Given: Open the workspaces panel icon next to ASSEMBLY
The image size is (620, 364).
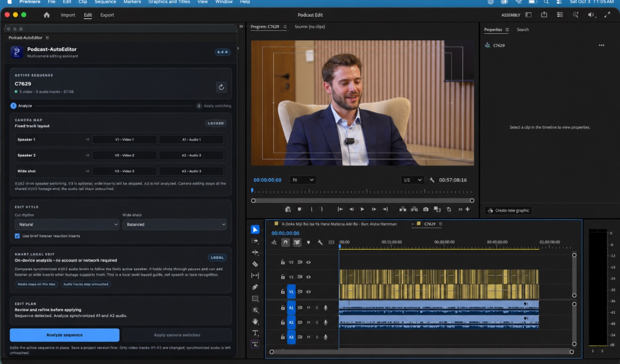Looking at the screenshot, I should pyautogui.click(x=528, y=15).
